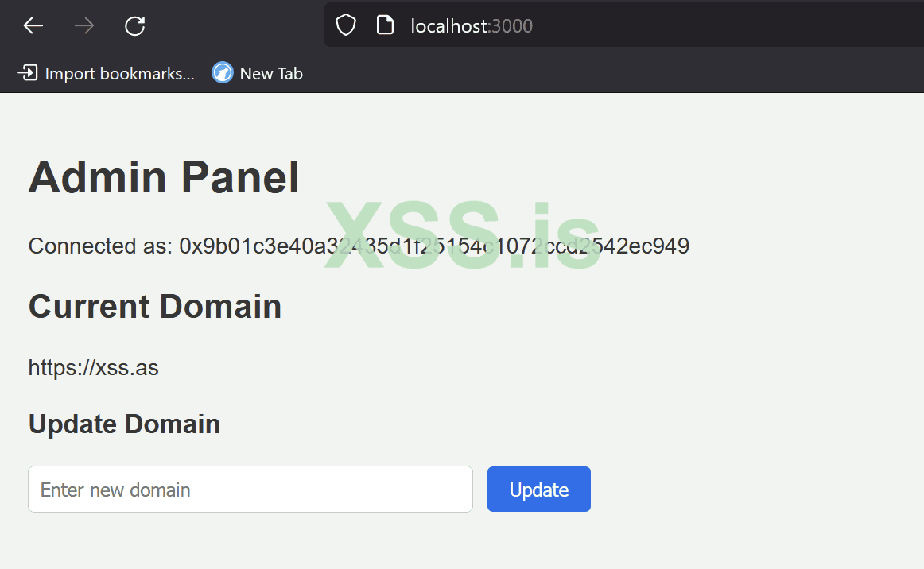Click the greyed-out forward arrow
Screen dimensions: 924x569
(83, 26)
